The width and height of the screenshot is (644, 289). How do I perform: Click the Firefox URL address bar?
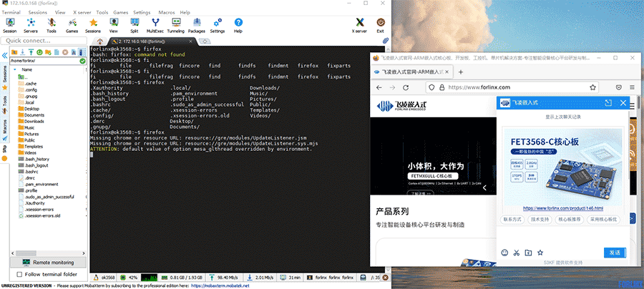[512, 87]
